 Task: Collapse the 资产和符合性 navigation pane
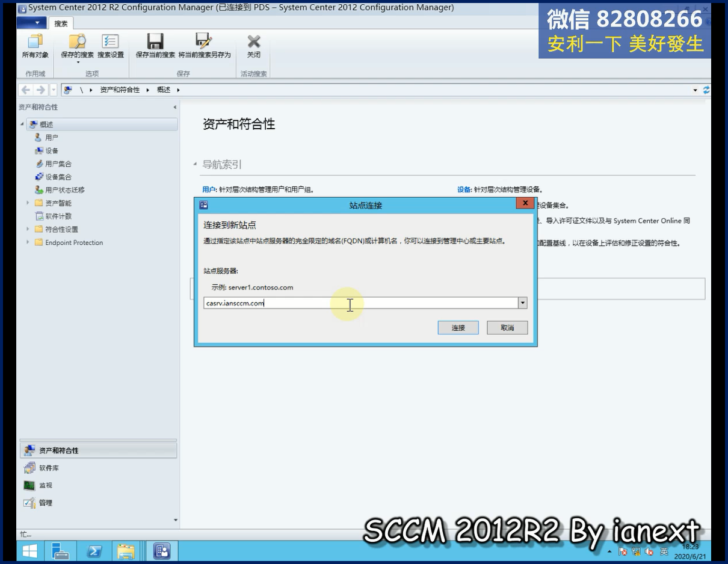click(175, 107)
